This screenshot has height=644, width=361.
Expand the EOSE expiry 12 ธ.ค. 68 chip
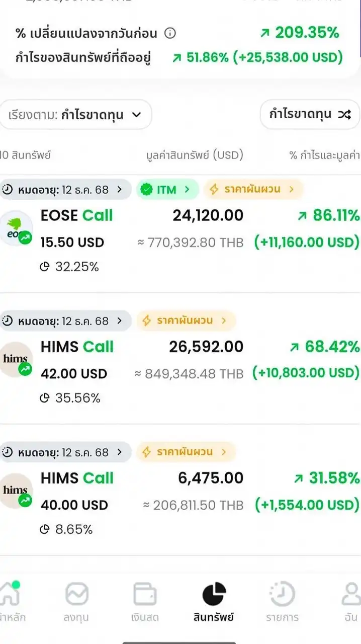click(63, 190)
